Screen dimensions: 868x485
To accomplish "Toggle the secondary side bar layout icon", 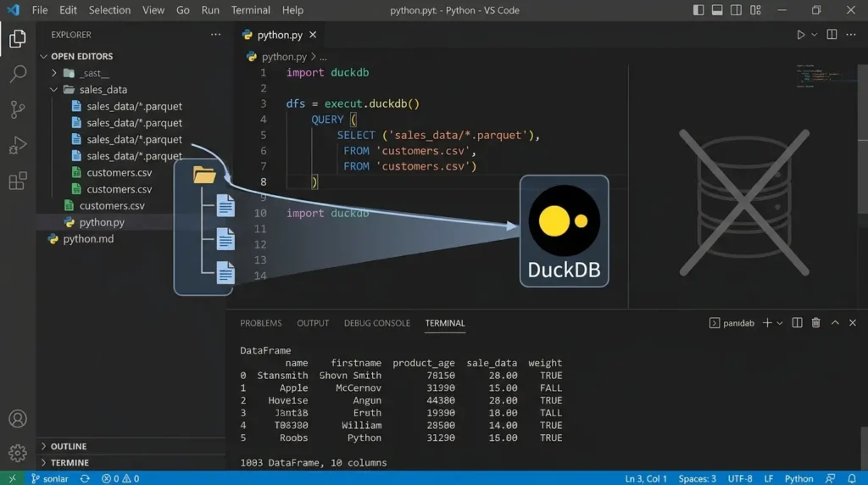I will click(x=736, y=10).
